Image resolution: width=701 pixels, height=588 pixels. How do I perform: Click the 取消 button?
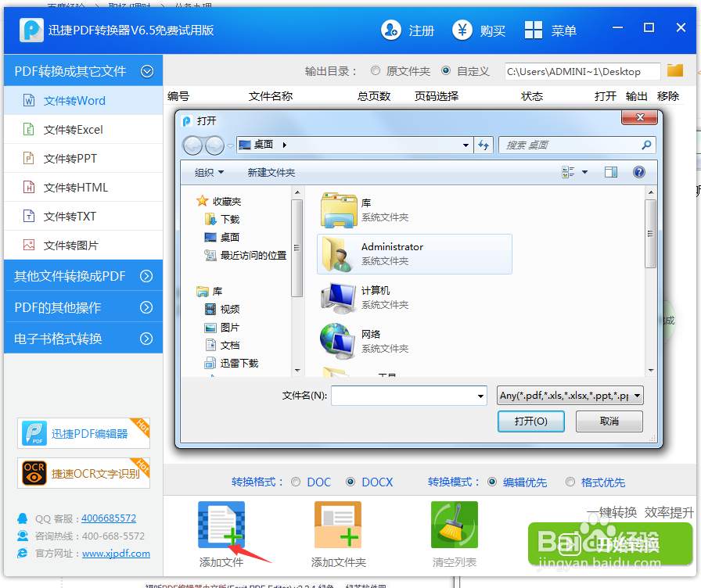(x=609, y=421)
